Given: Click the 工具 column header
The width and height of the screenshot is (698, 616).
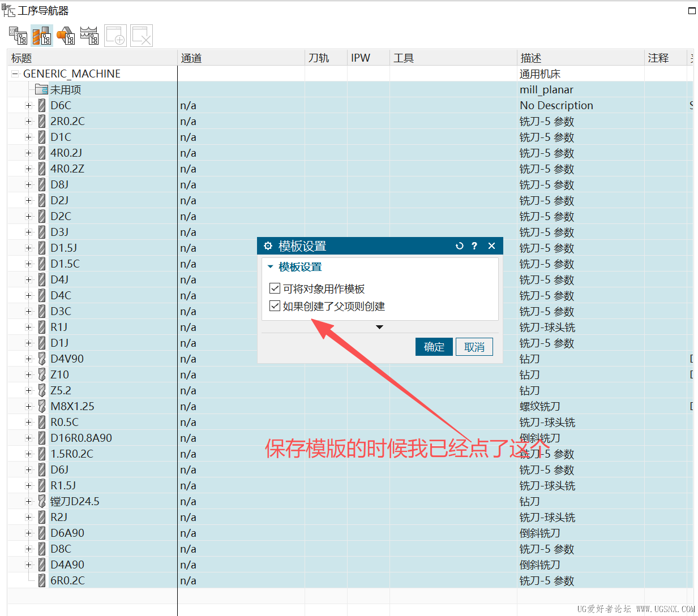Looking at the screenshot, I should pos(453,58).
